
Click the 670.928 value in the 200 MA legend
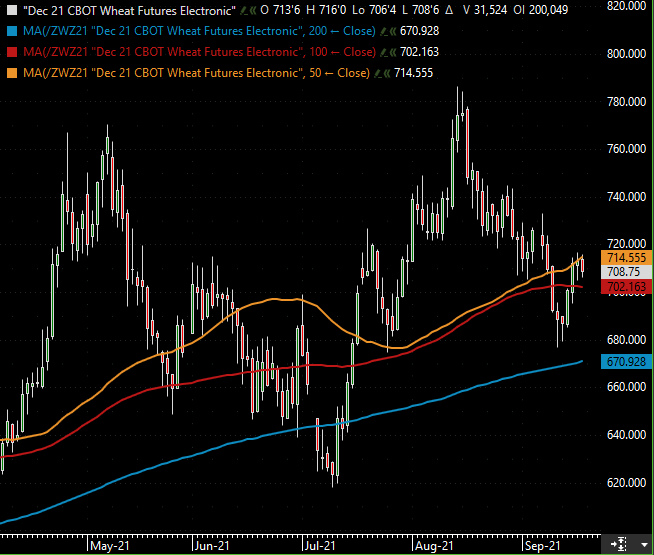click(419, 31)
